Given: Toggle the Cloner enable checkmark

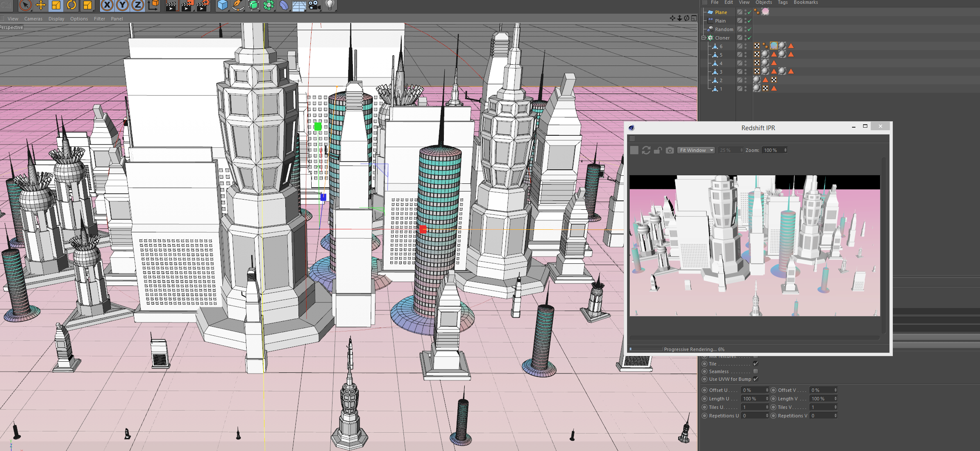Looking at the screenshot, I should [749, 38].
